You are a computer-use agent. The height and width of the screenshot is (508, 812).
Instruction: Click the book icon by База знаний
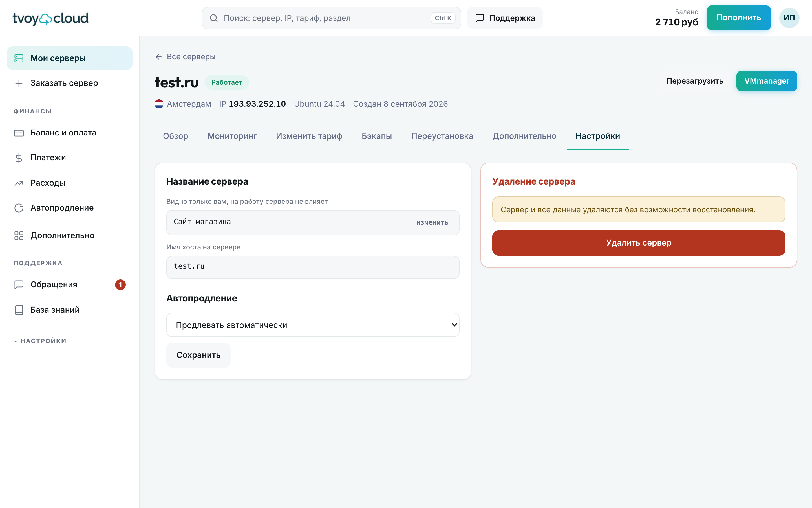click(x=19, y=310)
